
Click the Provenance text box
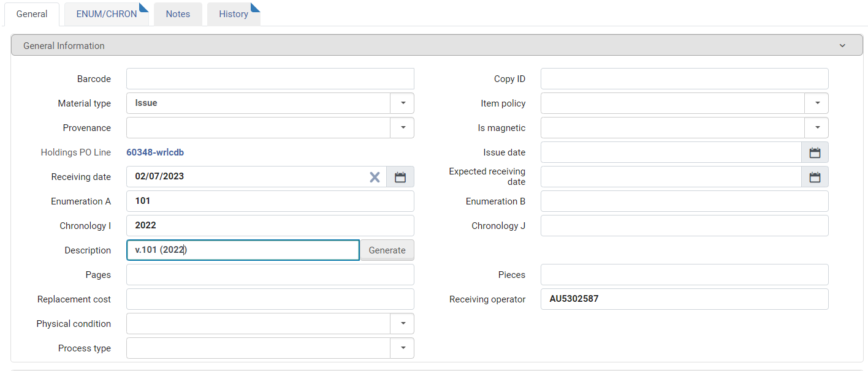coord(258,128)
